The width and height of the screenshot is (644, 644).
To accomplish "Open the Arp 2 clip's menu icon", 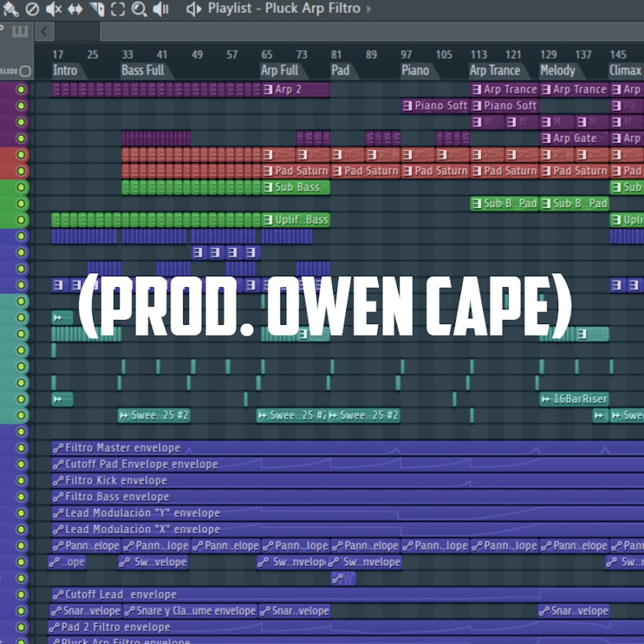I will 268,89.
